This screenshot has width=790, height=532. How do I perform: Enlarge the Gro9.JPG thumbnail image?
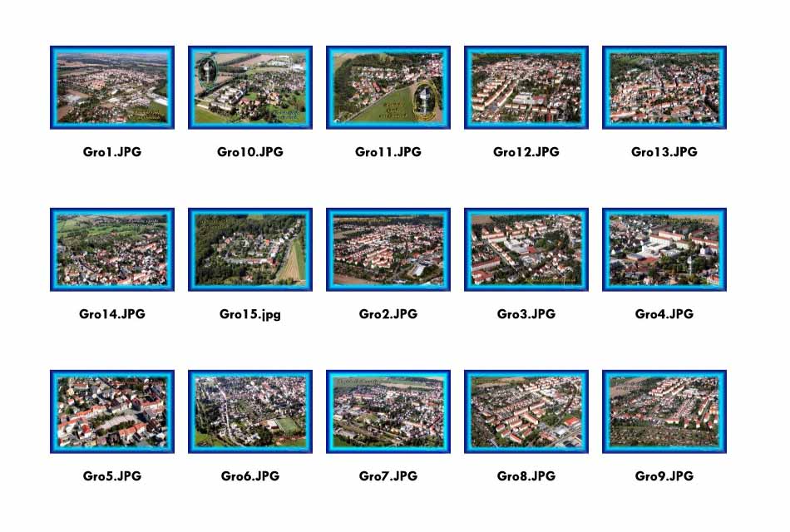(x=664, y=411)
